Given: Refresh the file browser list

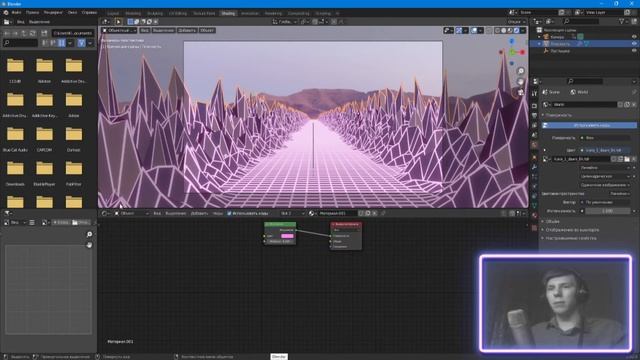Looking at the screenshot, I should 33,33.
